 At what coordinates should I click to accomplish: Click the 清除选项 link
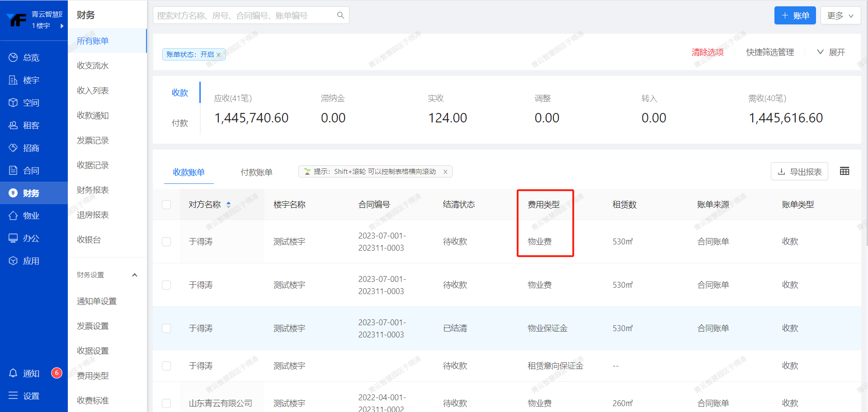708,52
